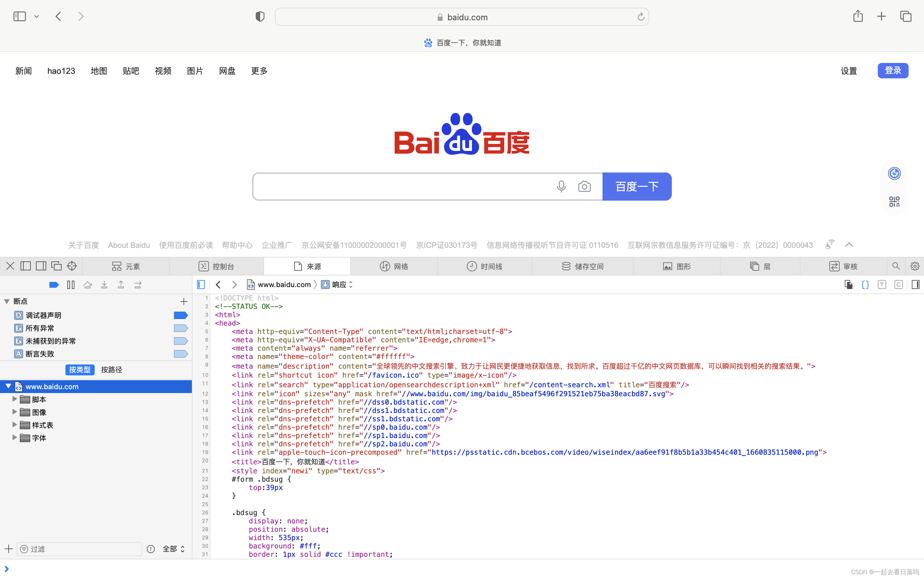Select 按类型 grouping
924x578 pixels.
coord(80,370)
